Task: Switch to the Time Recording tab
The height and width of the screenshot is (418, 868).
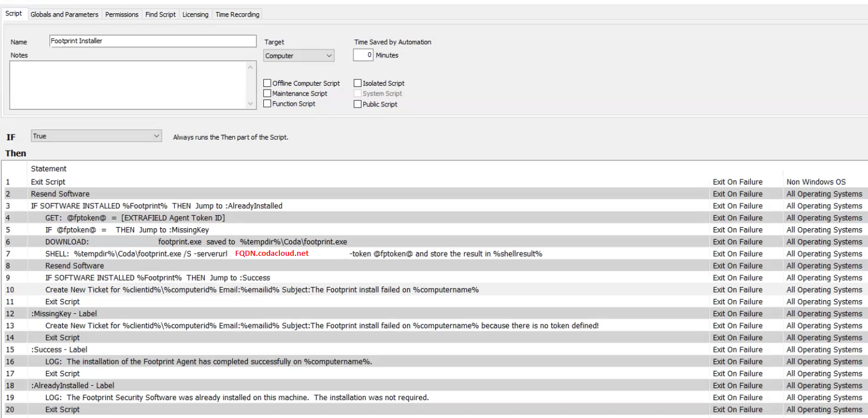Action: [x=237, y=14]
